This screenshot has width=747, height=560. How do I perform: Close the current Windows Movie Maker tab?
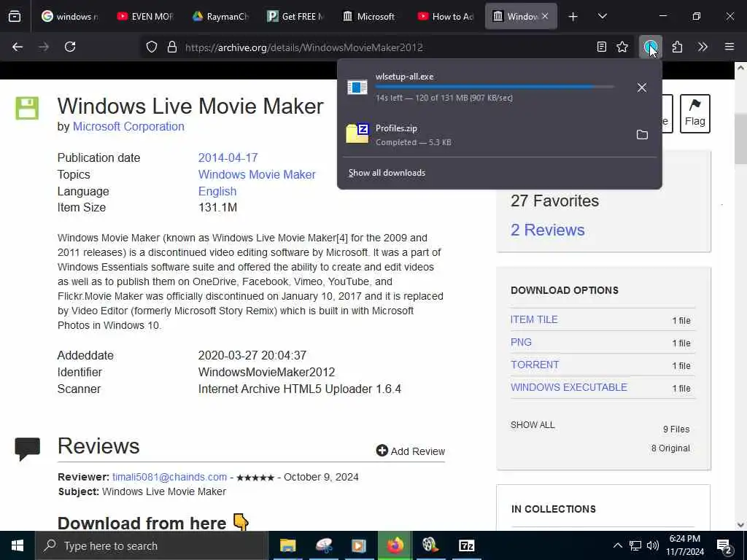(x=545, y=16)
